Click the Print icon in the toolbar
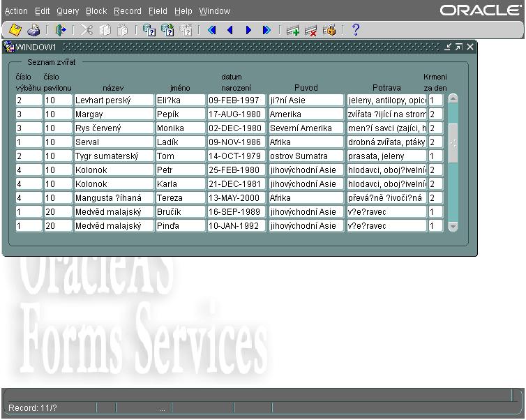This screenshot has height=420, width=526. (x=33, y=30)
